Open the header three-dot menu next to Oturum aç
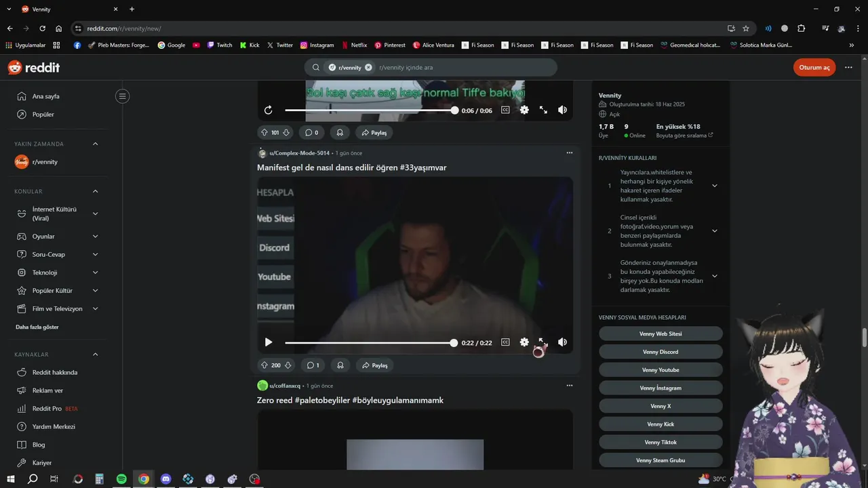This screenshot has height=488, width=868. click(x=849, y=68)
